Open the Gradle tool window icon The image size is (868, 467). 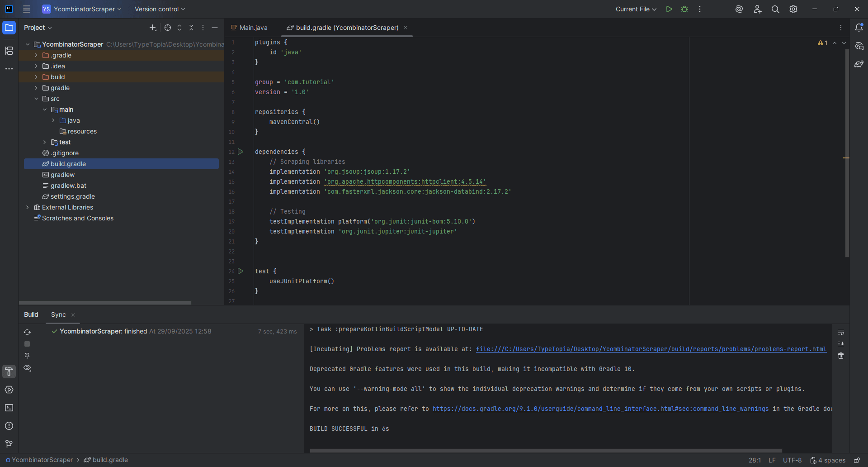point(859,64)
